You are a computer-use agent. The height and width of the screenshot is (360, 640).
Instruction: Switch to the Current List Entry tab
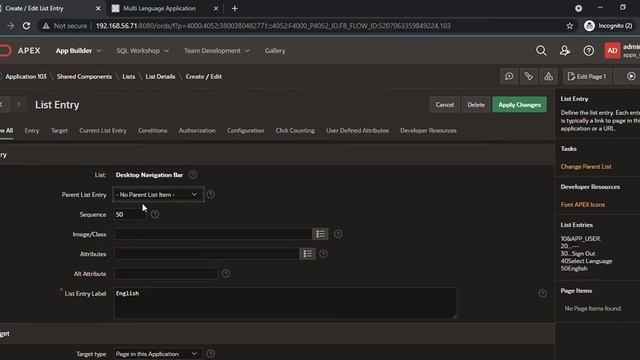point(103,131)
